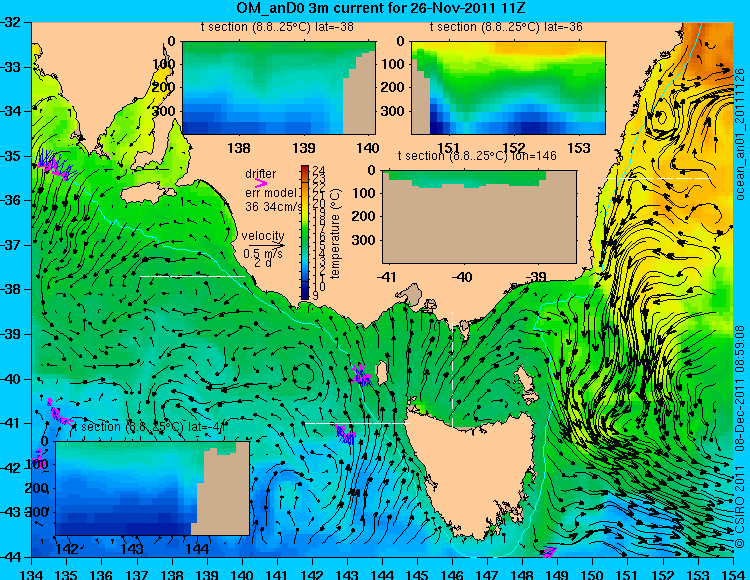Select the 'velocity' legend label
The width and height of the screenshot is (750, 580).
pyautogui.click(x=263, y=236)
